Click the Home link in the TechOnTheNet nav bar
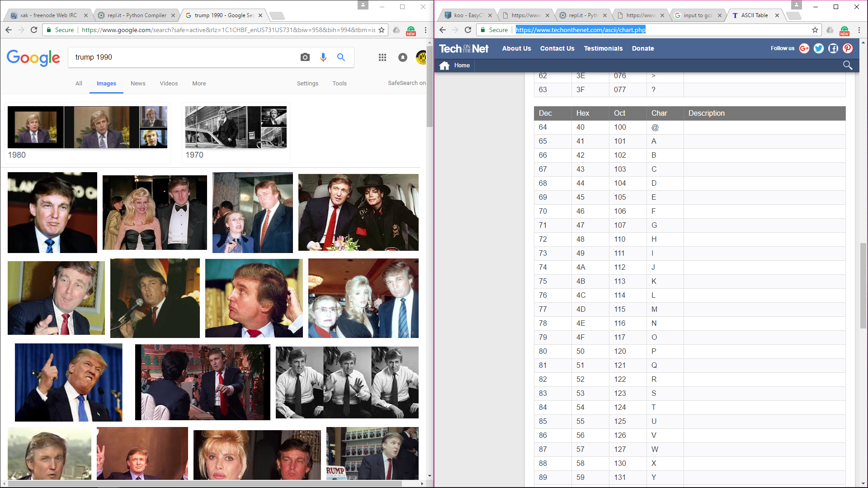The height and width of the screenshot is (488, 868). coord(462,66)
